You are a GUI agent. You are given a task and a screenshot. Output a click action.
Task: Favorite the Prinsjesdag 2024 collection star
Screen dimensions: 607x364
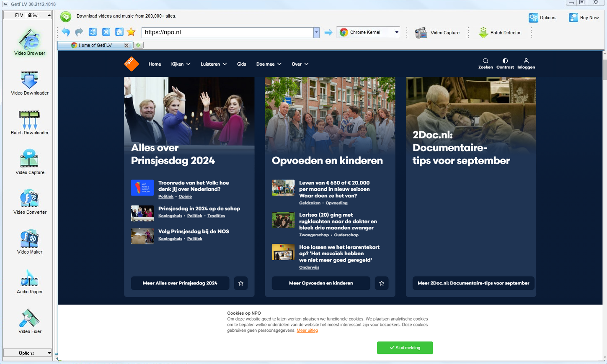click(241, 283)
